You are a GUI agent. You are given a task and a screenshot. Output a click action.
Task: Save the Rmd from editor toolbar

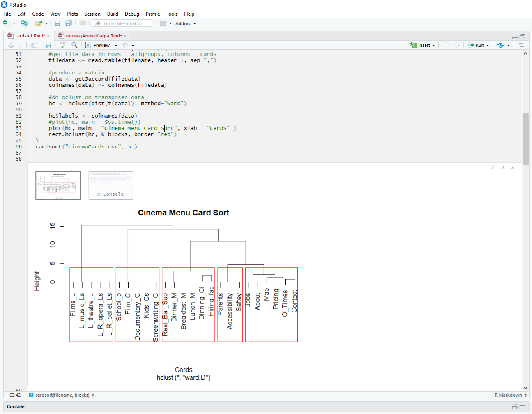(x=48, y=45)
